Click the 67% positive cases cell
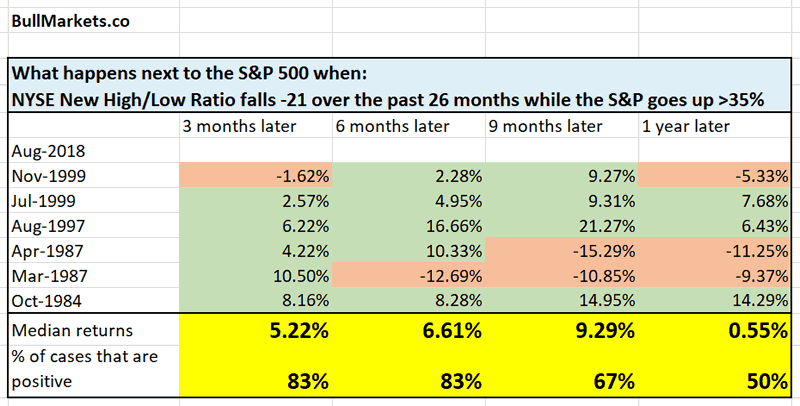 click(x=611, y=380)
